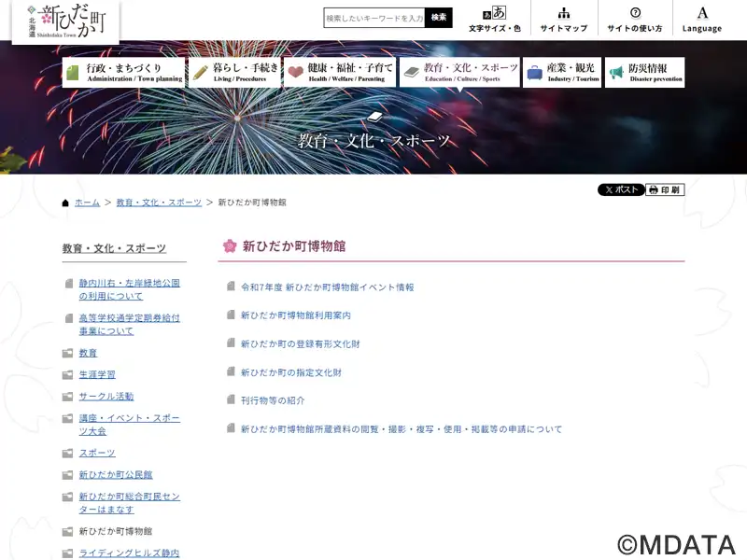Click the 検索 search button
The width and height of the screenshot is (747, 560).
coord(439,18)
